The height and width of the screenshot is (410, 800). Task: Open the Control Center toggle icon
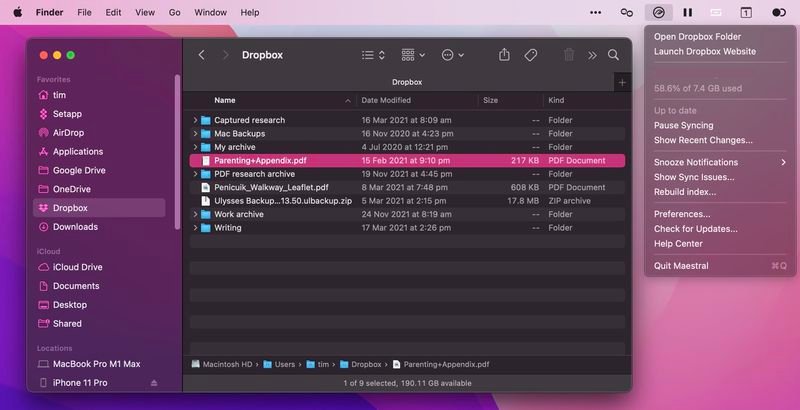click(x=779, y=13)
